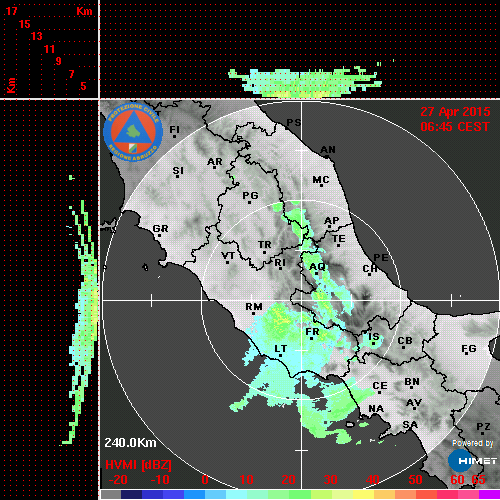Click the city label AP

[332, 221]
